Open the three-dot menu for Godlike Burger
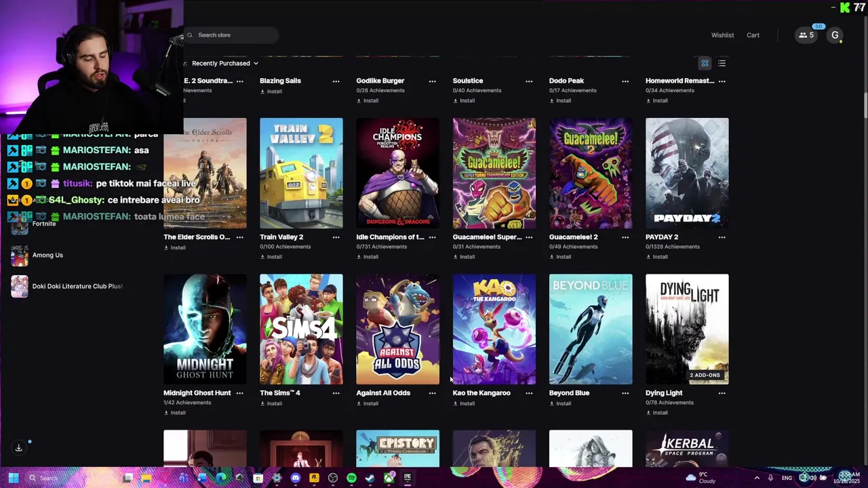The width and height of the screenshot is (868, 488). (x=432, y=81)
